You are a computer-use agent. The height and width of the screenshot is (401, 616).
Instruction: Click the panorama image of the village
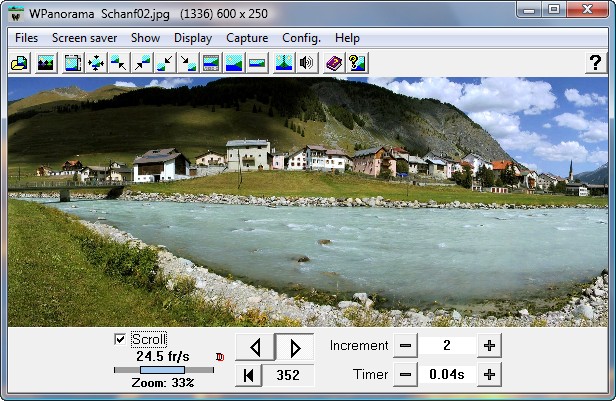pos(308,202)
